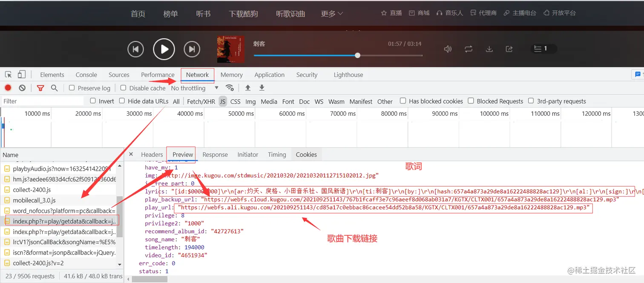
Task: Tick the Invert filter checkbox
Action: (93, 101)
